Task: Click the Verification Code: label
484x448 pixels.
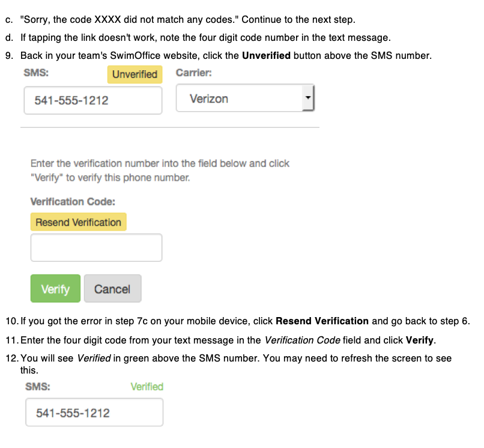Action: [73, 202]
